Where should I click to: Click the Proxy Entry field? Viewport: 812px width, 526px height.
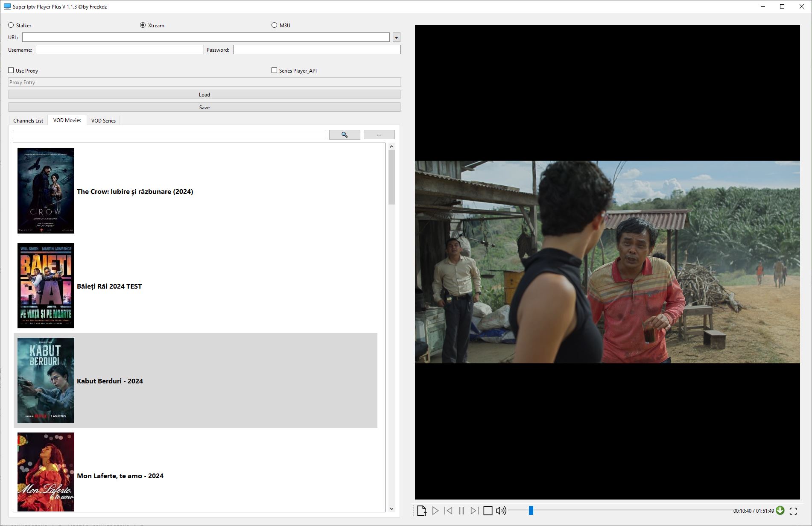(204, 82)
